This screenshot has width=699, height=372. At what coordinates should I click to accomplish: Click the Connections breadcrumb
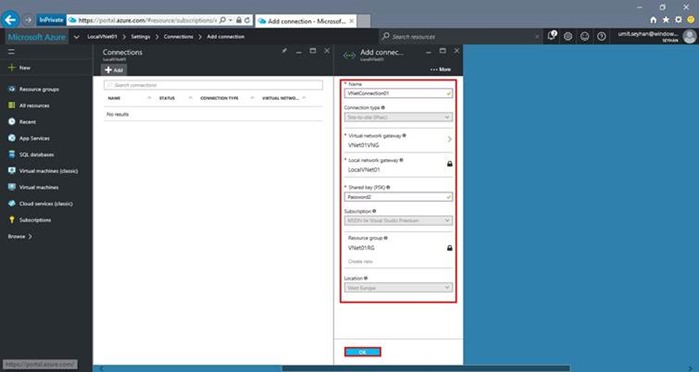[x=178, y=37]
